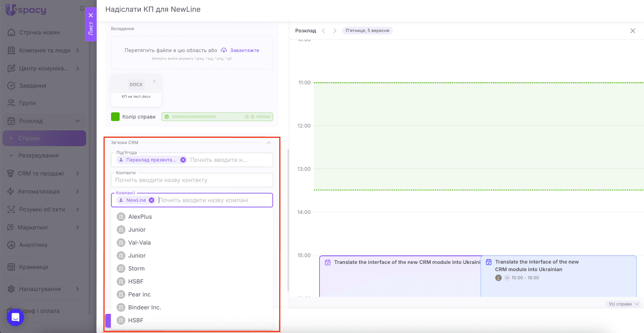Pick the green activity color swatch
The height and width of the screenshot is (333, 644).
[115, 117]
